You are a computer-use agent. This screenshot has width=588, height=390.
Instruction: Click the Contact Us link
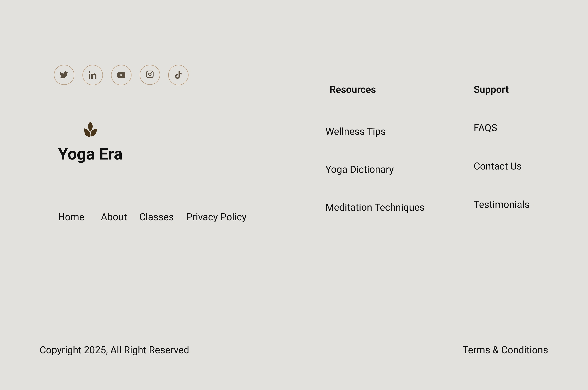click(x=497, y=166)
